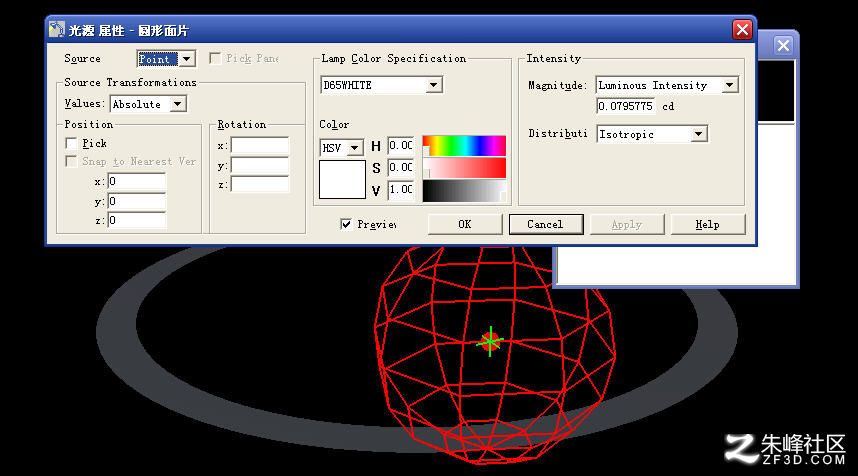Click the Rotation x input field

coord(259,146)
